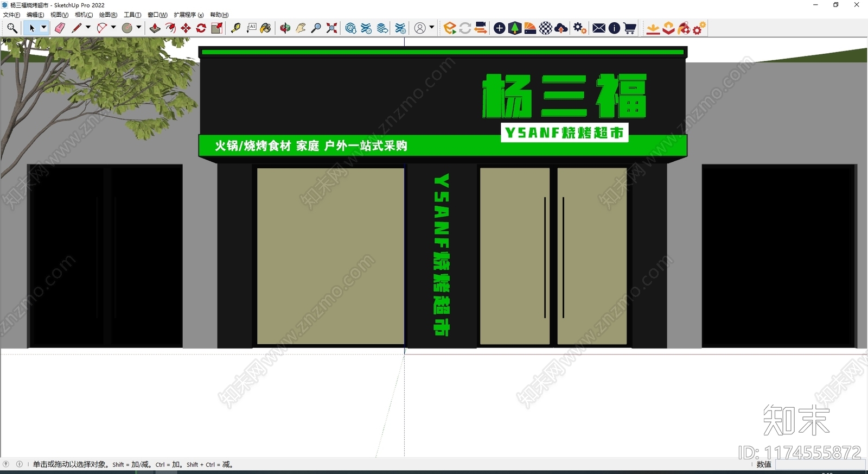Click the Send to LayOut icon
This screenshot has width=868, height=474.
pyautogui.click(x=383, y=28)
